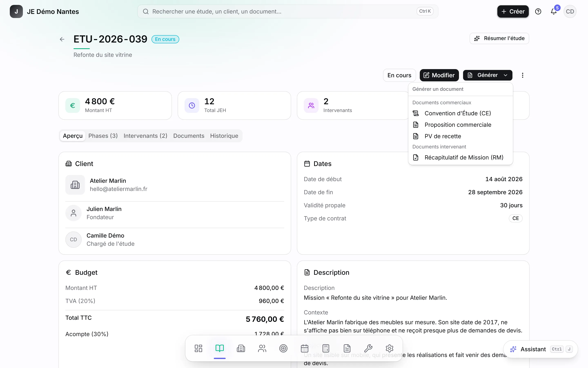Choose Récapitulatif de Mission (RM)
Viewport: 588px width, 368px height.
(460, 157)
